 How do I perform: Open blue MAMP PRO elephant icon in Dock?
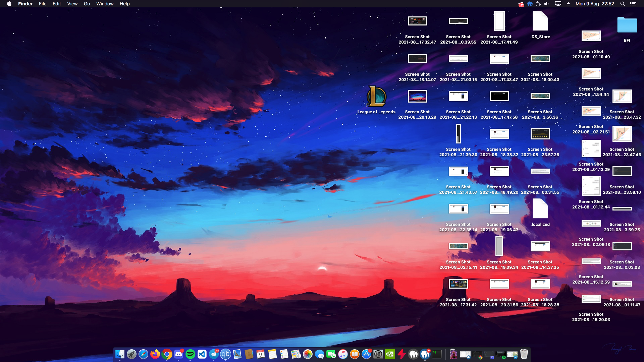[x=425, y=354]
